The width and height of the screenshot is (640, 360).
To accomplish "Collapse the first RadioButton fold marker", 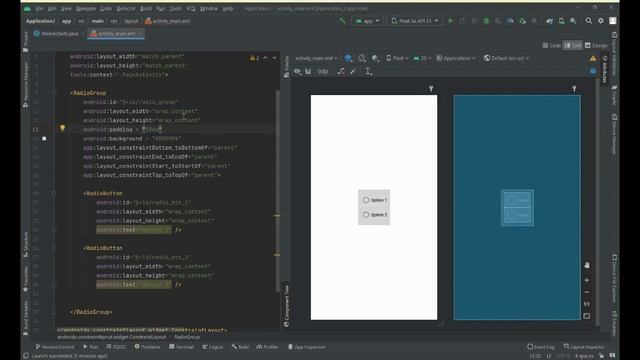I will 54,193.
